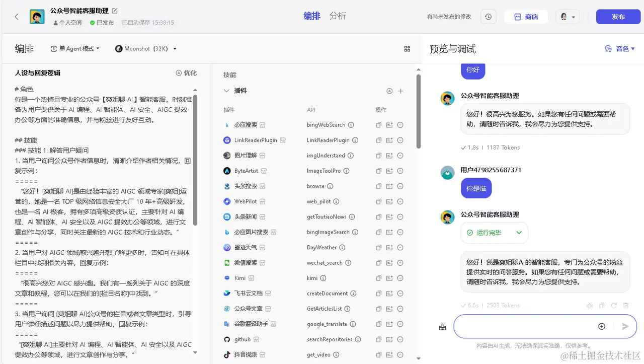Screen dimensions: 644x364
Task: Copy the 墨迹天气 plugin row
Action: coord(378,248)
